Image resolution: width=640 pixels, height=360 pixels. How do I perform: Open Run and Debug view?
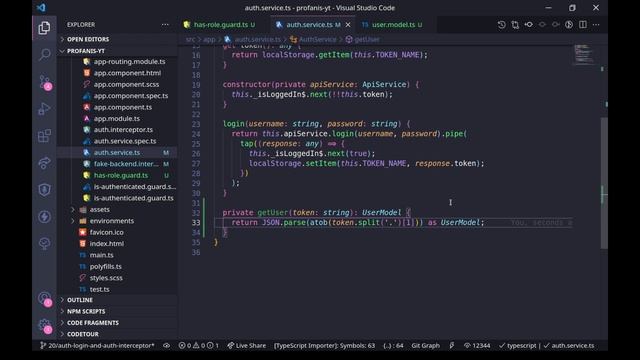pyautogui.click(x=44, y=109)
